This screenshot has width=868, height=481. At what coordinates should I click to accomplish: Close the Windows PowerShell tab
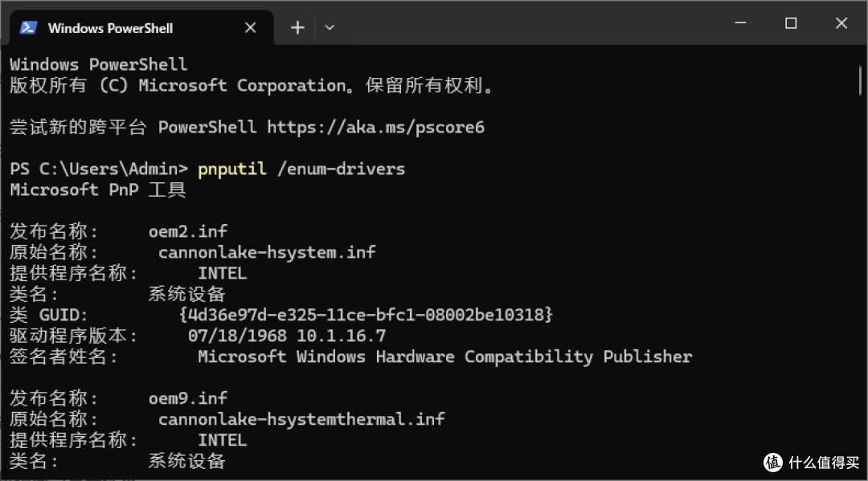(250, 27)
